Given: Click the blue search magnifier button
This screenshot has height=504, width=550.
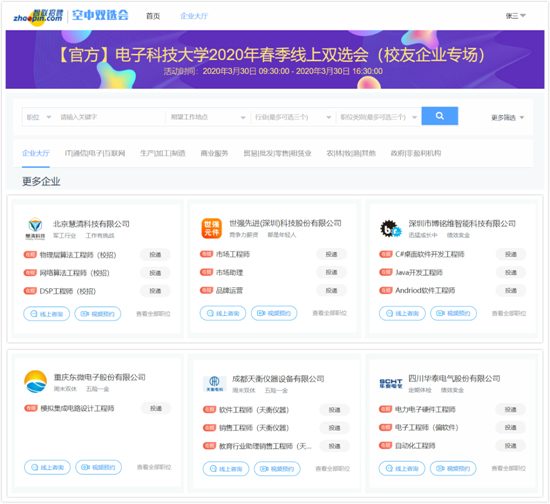Looking at the screenshot, I should 440,116.
